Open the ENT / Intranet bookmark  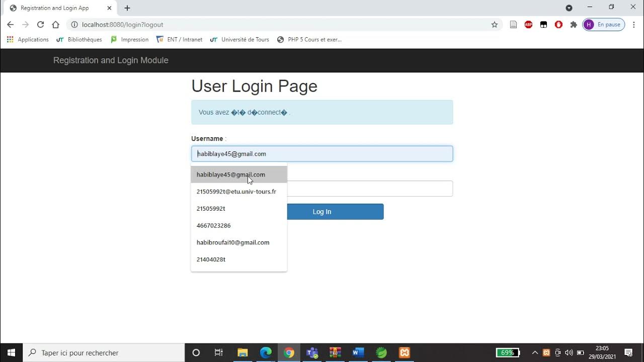coord(179,40)
